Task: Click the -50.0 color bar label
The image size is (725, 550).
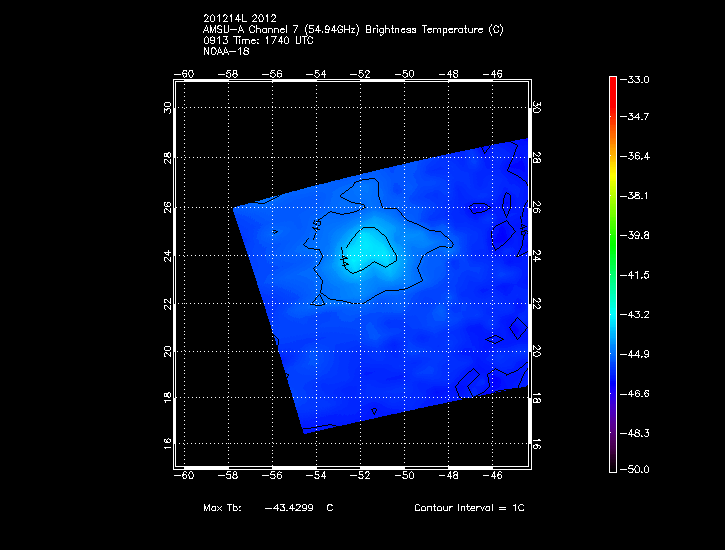Action: click(636, 469)
